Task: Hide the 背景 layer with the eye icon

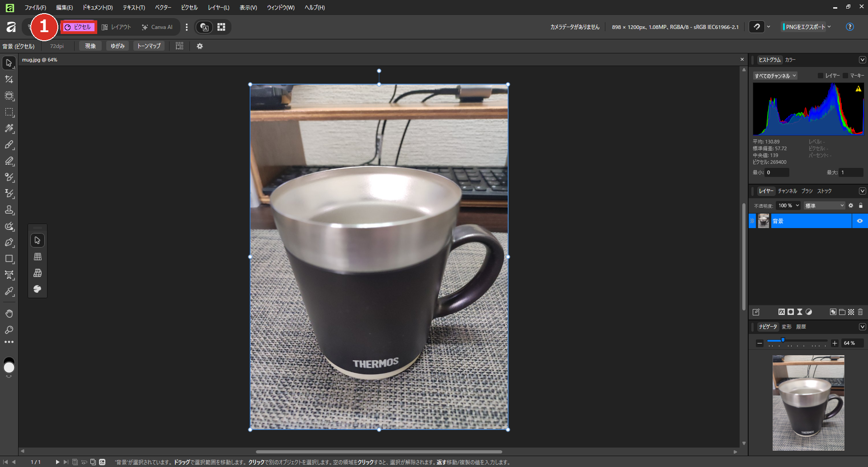Action: point(860,221)
